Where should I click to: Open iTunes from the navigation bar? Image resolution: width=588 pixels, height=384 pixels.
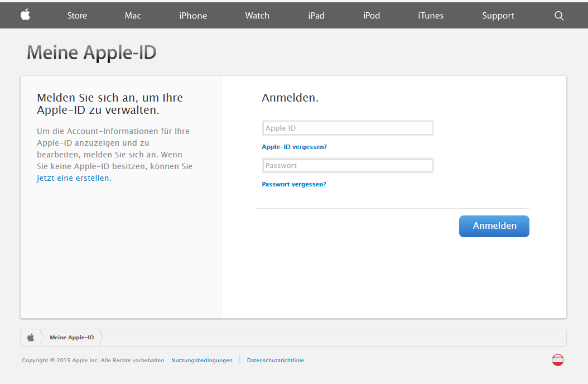point(431,16)
